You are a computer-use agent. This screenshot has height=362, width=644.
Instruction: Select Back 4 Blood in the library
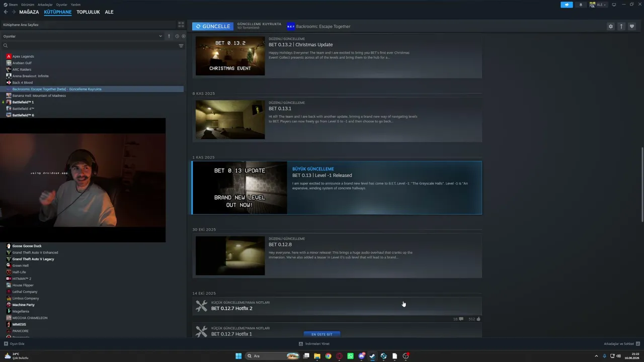point(23,82)
